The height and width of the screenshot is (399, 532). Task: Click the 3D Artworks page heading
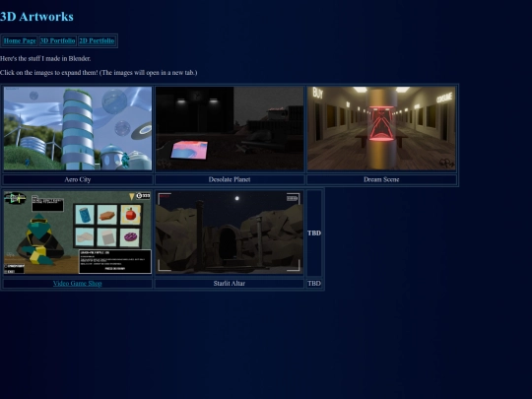coord(36,17)
